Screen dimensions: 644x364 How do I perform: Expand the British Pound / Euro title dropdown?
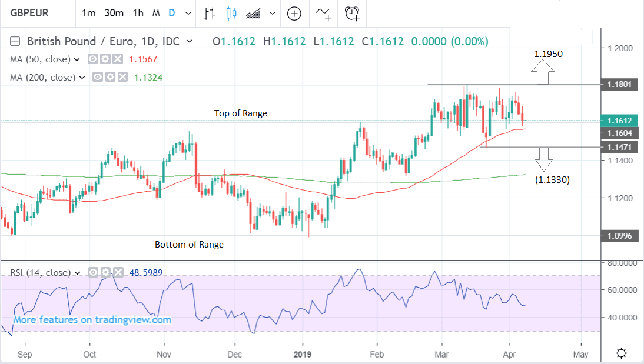(189, 42)
